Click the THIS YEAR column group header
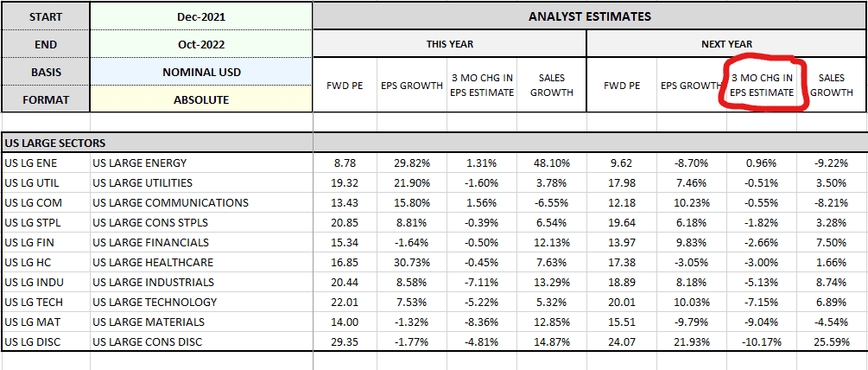Image resolution: width=868 pixels, height=370 pixels. tap(449, 44)
